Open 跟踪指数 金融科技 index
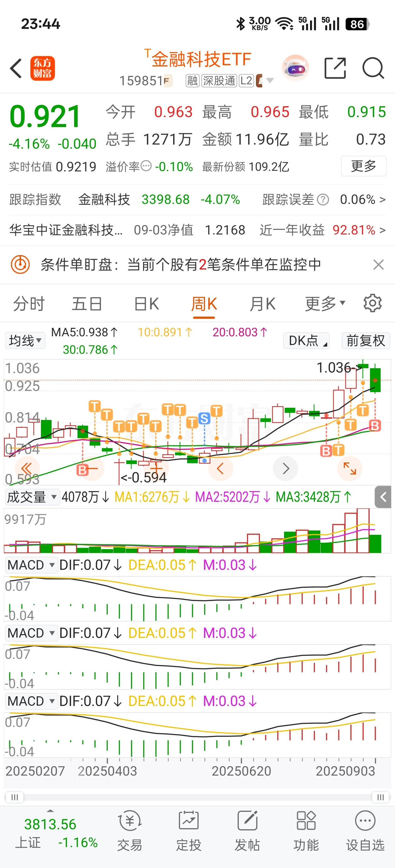 pyautogui.click(x=125, y=200)
